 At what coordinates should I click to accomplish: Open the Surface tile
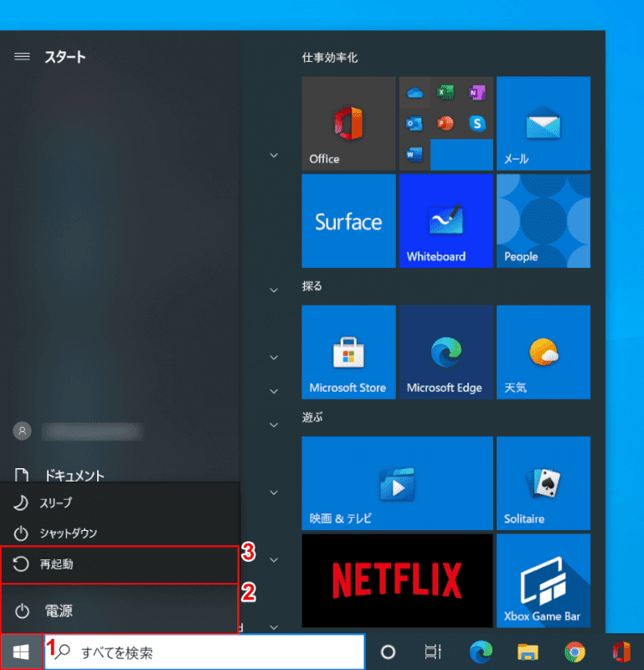348,220
